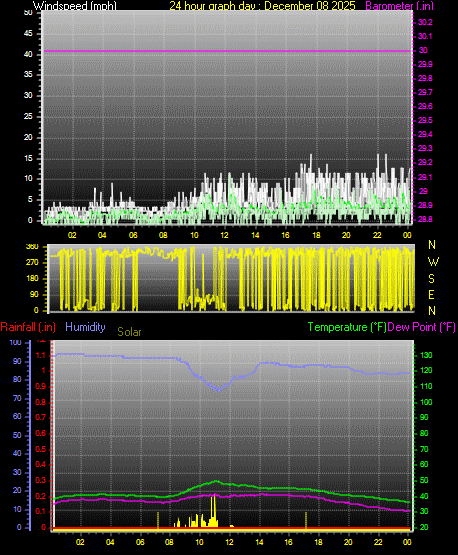Click "25" on the windspeed axis
The image size is (458, 555).
point(28,116)
